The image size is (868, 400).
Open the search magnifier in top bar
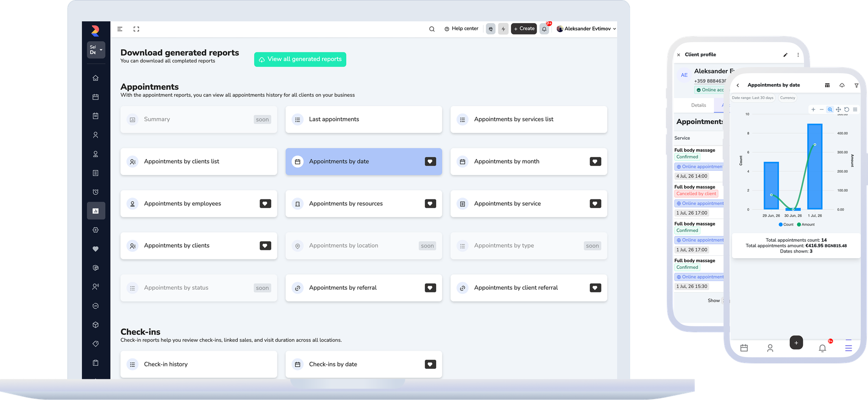point(432,29)
